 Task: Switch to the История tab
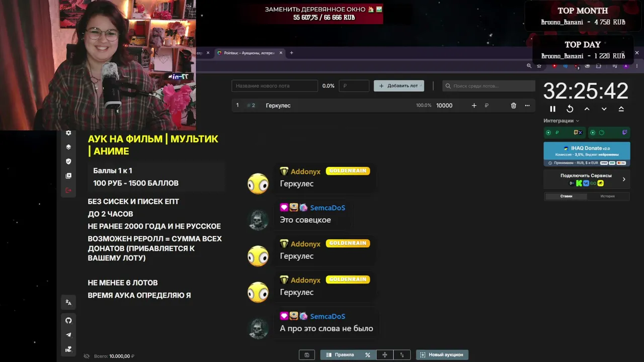pos(607,196)
